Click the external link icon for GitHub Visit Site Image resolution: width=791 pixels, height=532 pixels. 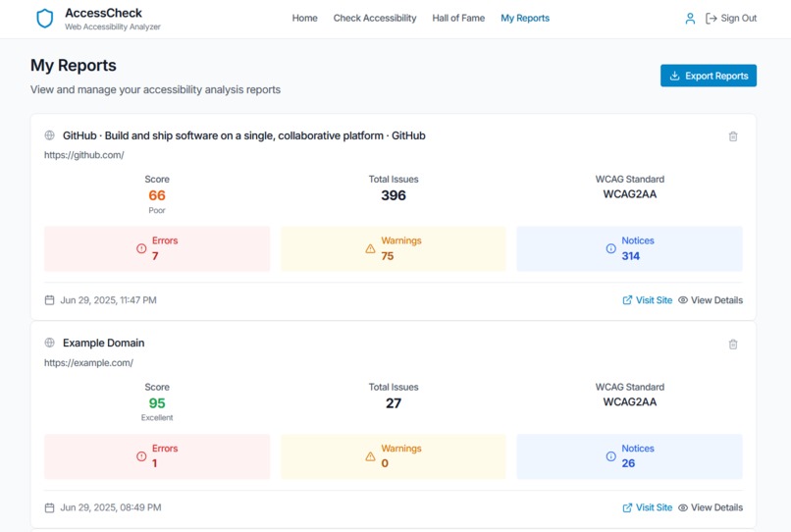tap(627, 300)
